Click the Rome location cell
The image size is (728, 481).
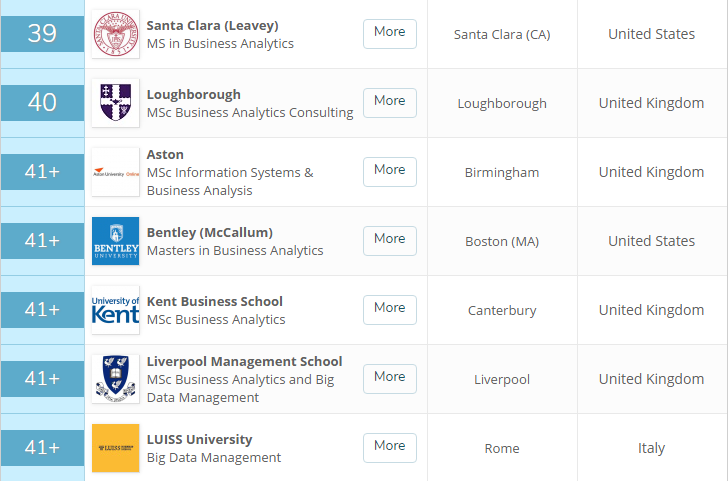[x=502, y=448]
